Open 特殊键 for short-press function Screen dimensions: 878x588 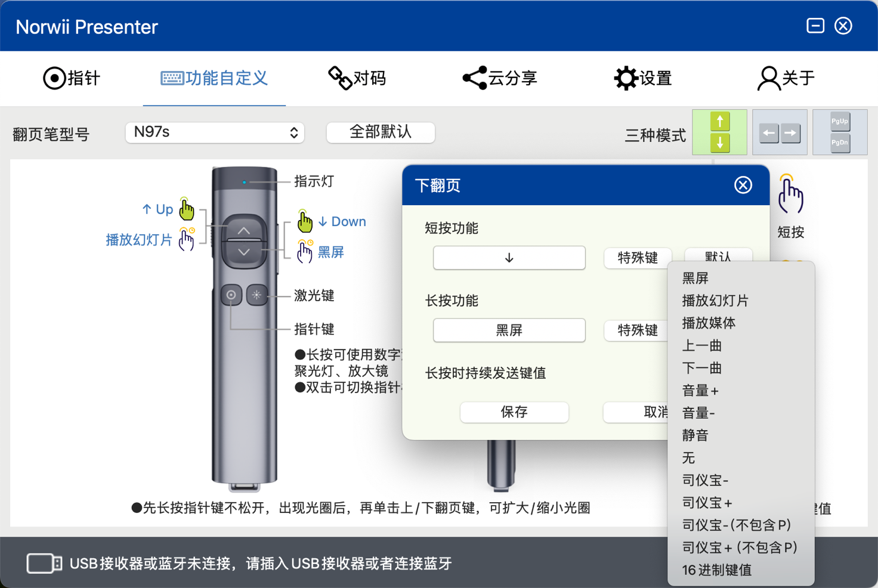click(x=638, y=258)
